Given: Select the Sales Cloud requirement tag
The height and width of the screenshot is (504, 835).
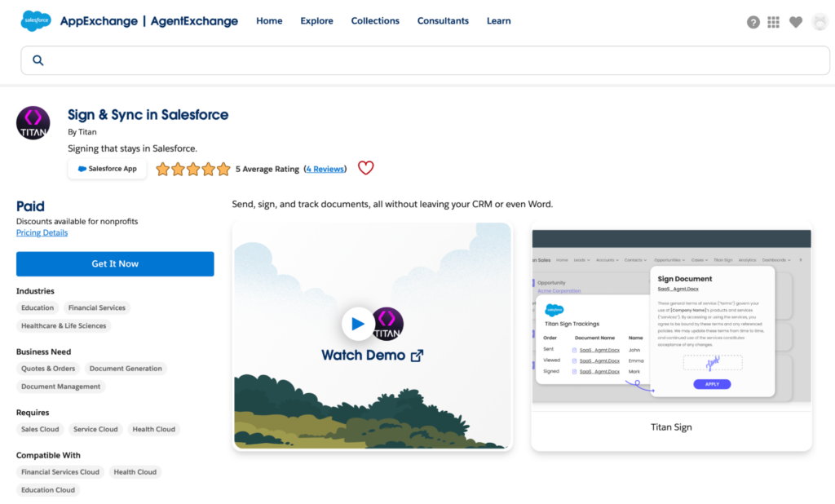Looking at the screenshot, I should 39,428.
